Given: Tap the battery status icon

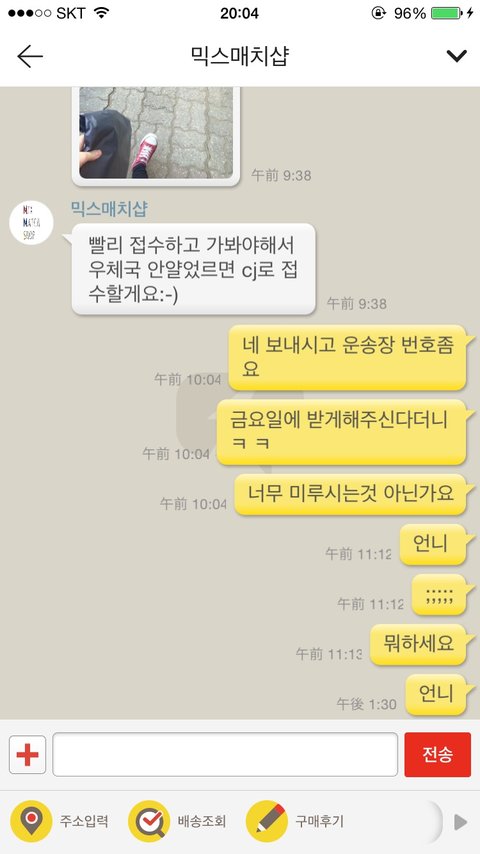Looking at the screenshot, I should pos(446,13).
